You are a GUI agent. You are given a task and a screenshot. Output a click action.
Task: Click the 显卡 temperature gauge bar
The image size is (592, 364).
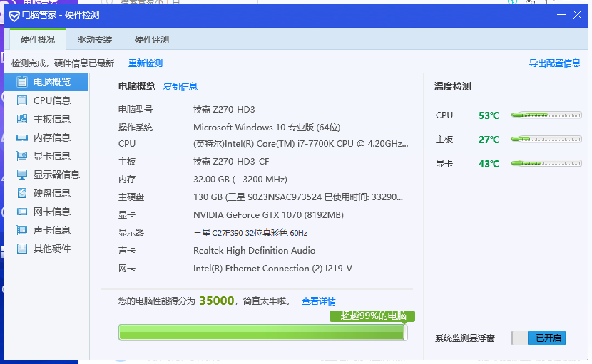pyautogui.click(x=546, y=163)
